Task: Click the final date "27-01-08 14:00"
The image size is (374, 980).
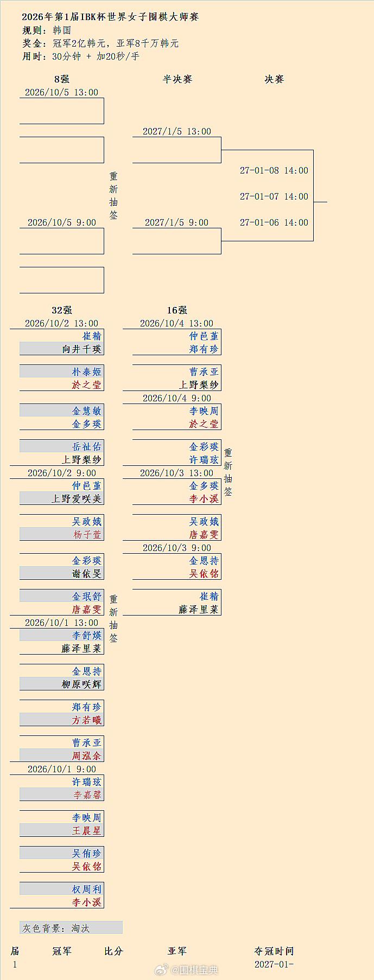Action: [x=274, y=170]
